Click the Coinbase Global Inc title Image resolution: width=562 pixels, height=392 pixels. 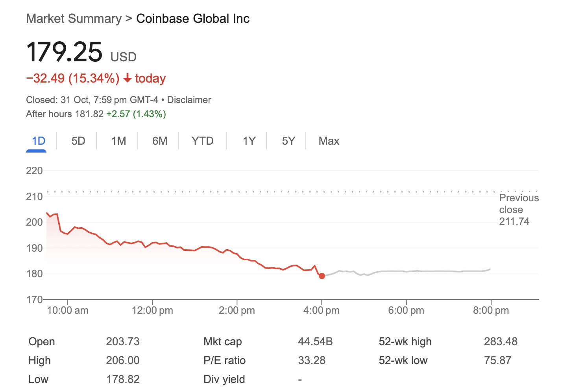tap(192, 18)
